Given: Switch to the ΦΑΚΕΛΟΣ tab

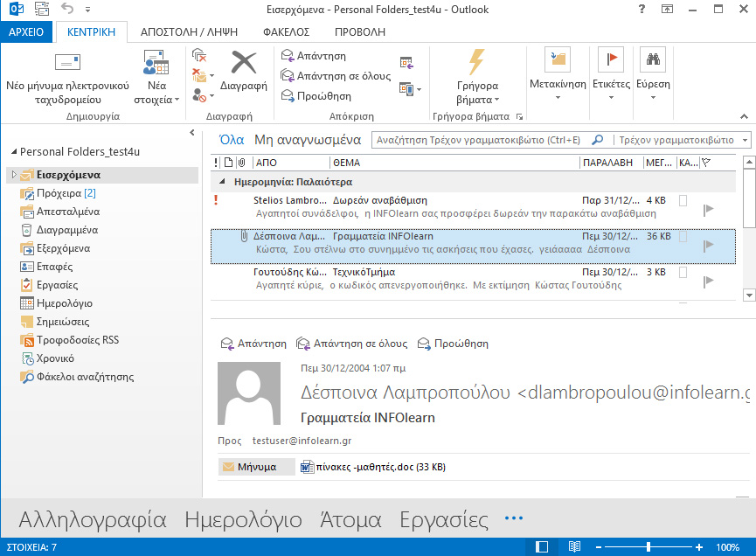Looking at the screenshot, I should click(286, 31).
